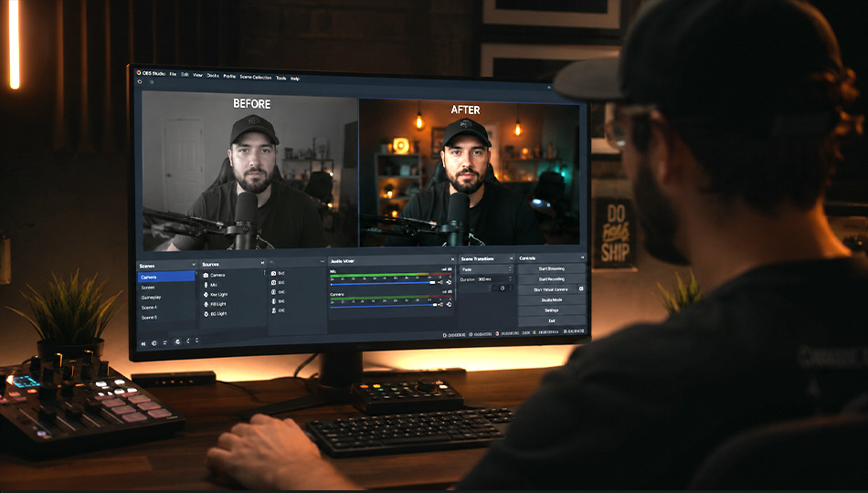The width and height of the screenshot is (868, 493).
Task: Click the Key Light source icon
Action: 206,294
